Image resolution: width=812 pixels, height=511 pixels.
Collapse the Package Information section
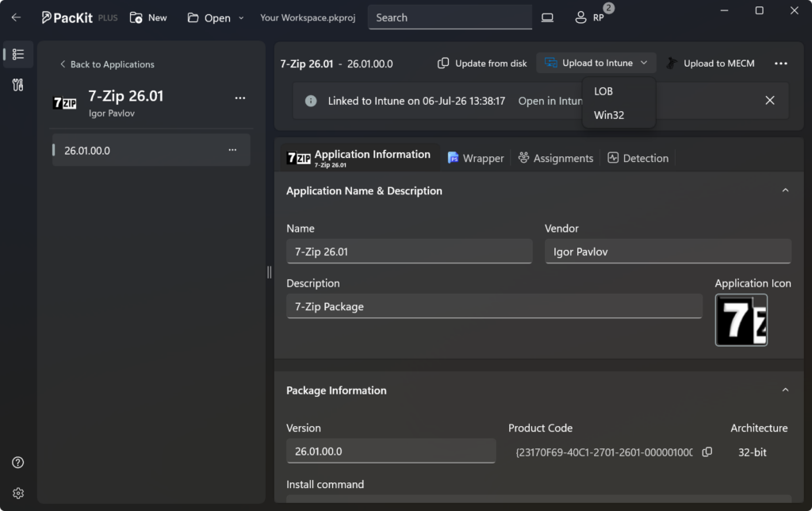point(785,390)
